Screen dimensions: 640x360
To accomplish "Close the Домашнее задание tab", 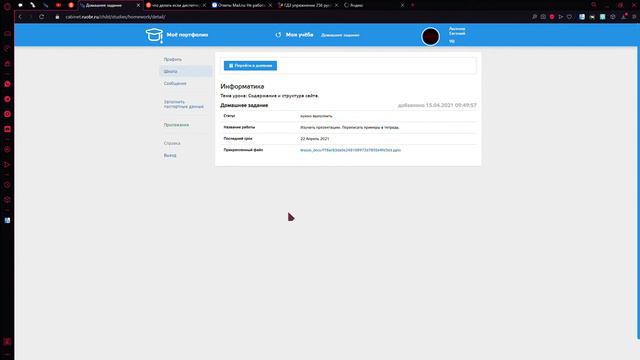I will [x=138, y=5].
